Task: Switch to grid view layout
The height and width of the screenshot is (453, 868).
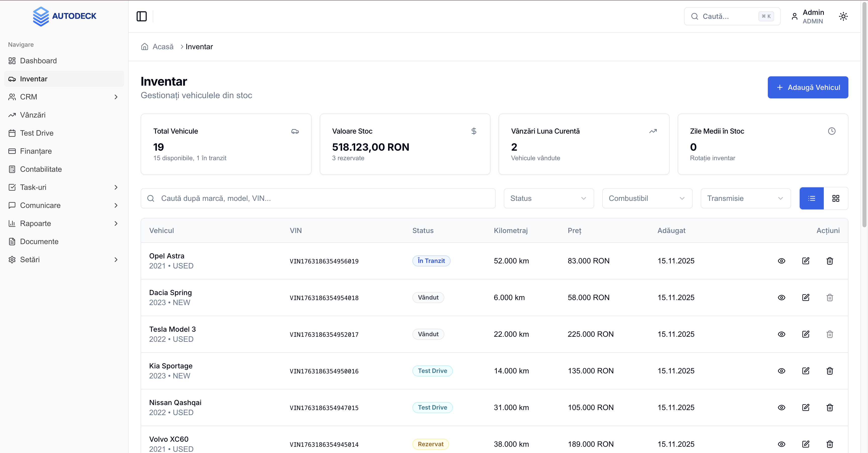Action: coord(836,198)
